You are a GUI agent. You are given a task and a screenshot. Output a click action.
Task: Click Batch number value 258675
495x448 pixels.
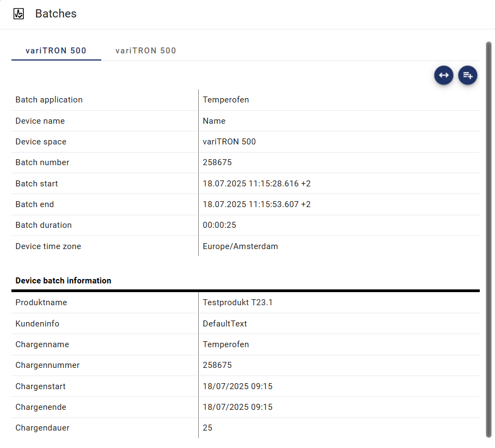217,162
